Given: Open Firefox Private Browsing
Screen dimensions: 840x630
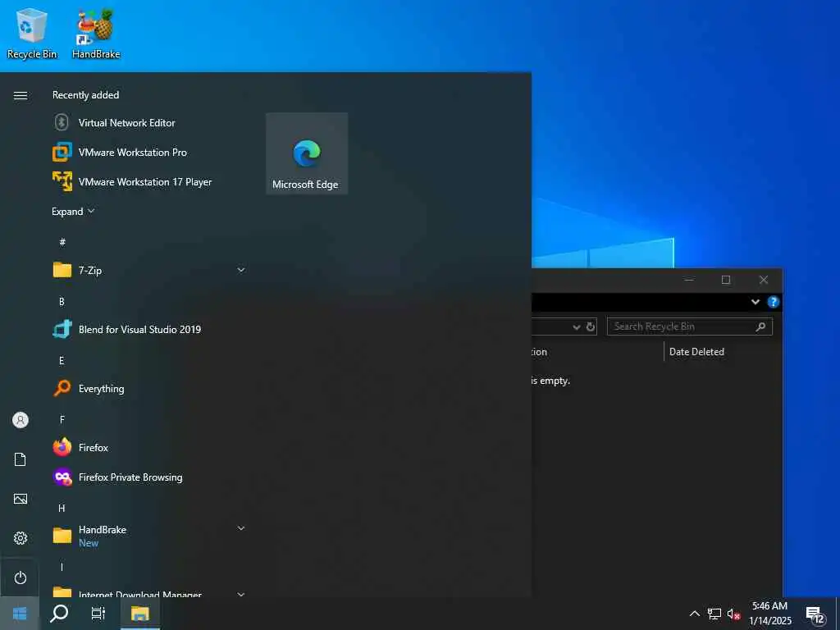Looking at the screenshot, I should 149,477.
